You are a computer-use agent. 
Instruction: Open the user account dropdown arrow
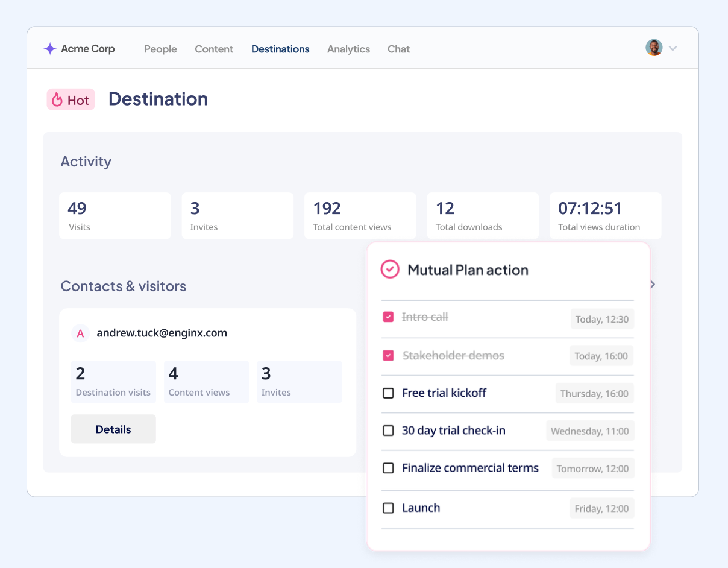point(673,49)
